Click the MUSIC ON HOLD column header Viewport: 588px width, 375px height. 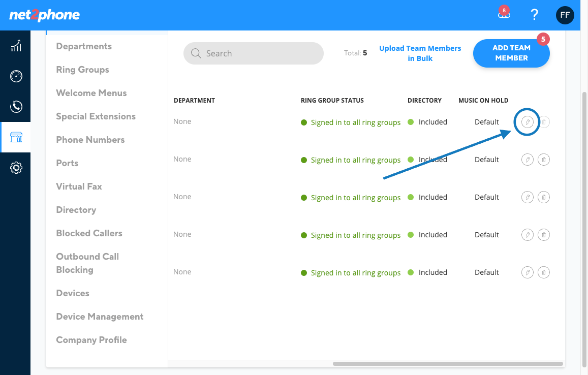(x=483, y=101)
